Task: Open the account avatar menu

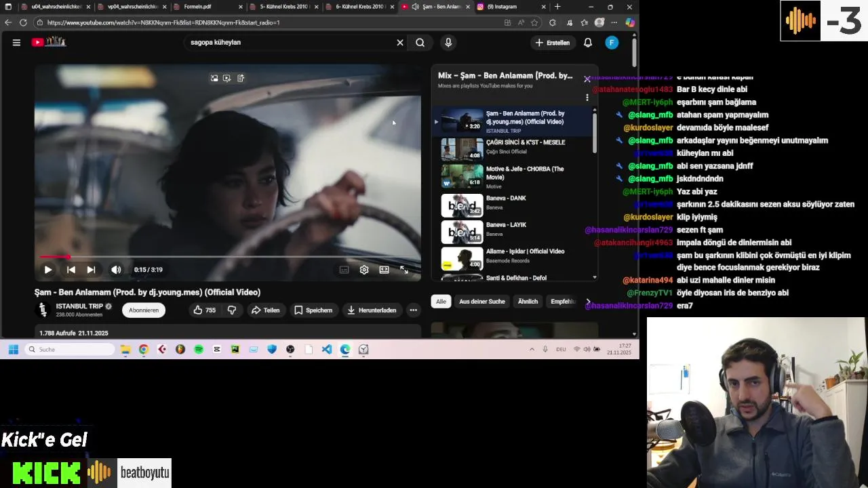Action: tap(612, 43)
